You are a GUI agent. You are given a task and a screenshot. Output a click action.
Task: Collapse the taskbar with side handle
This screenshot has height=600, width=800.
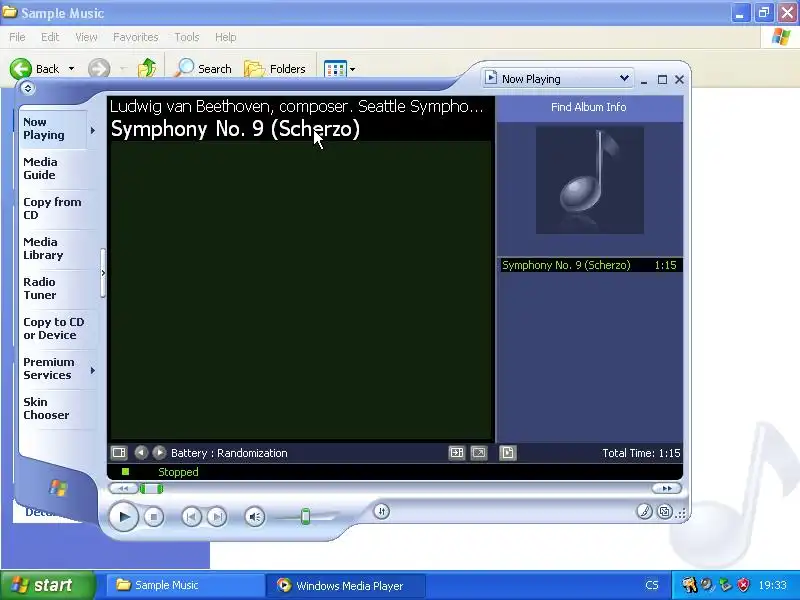pos(103,273)
